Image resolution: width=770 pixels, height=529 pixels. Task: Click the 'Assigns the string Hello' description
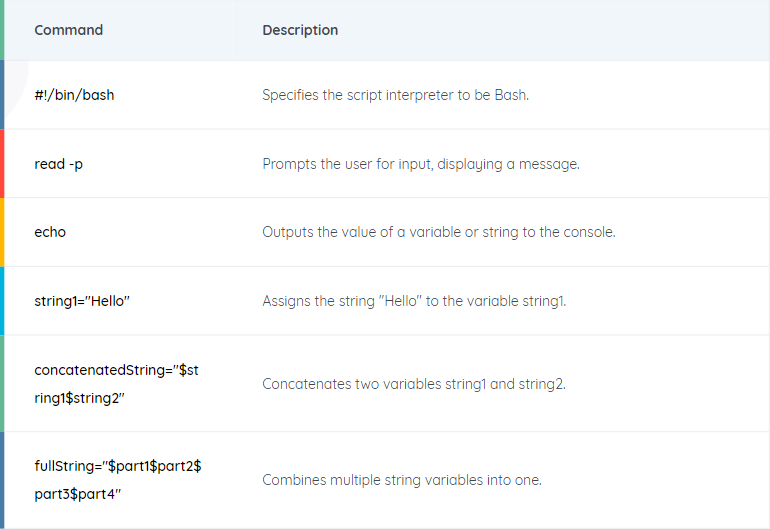[x=414, y=301]
